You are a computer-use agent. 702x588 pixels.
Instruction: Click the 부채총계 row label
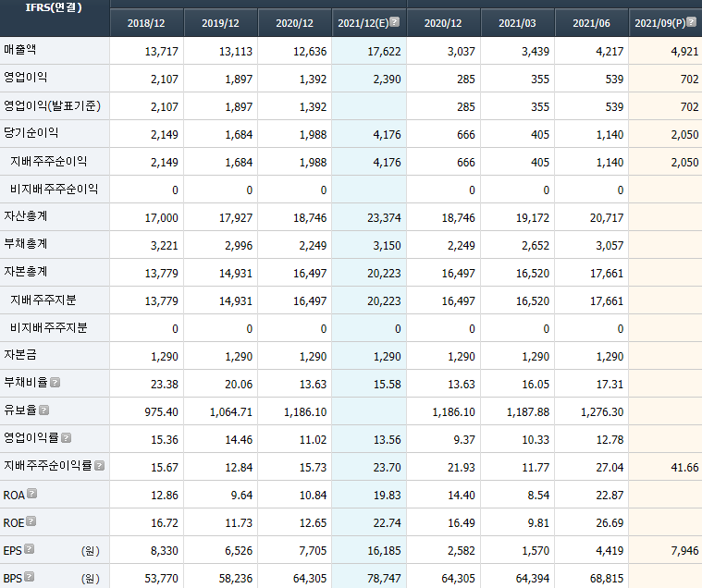(x=26, y=243)
